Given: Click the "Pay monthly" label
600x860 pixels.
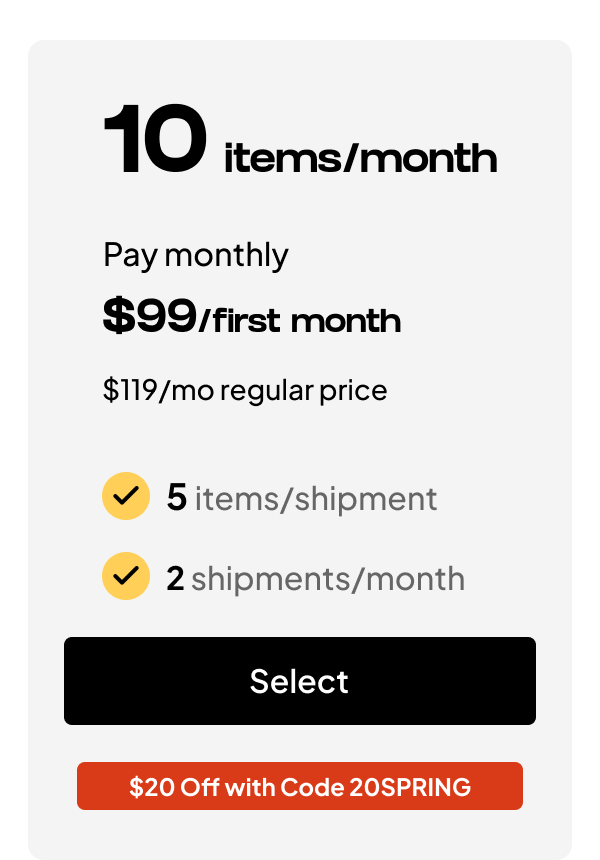Looking at the screenshot, I should 196,255.
